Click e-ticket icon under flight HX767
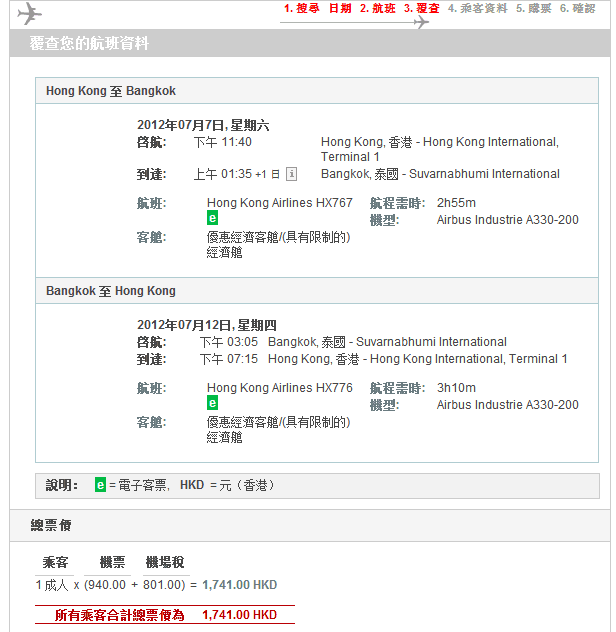 pos(213,218)
